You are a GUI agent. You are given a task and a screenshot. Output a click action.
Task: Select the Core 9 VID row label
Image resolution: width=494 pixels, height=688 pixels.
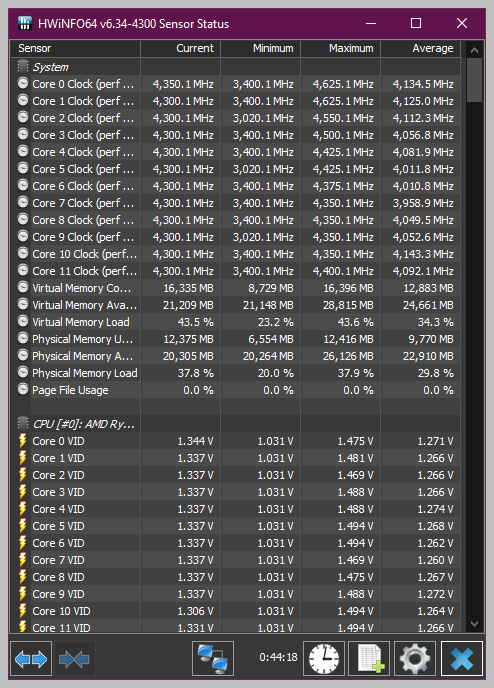pyautogui.click(x=58, y=594)
